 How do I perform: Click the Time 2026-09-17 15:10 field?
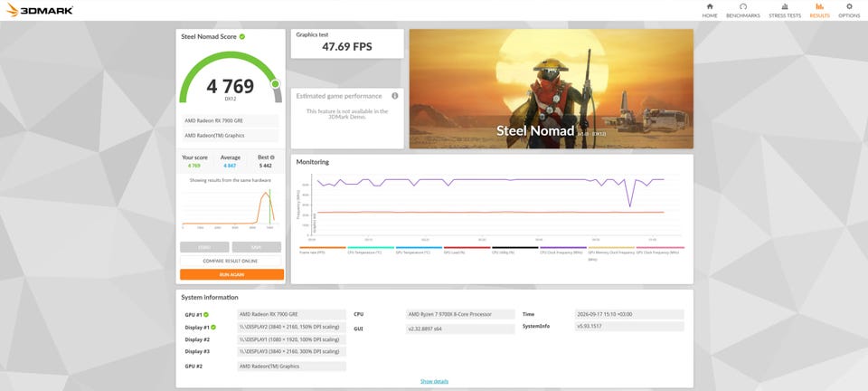click(629, 315)
